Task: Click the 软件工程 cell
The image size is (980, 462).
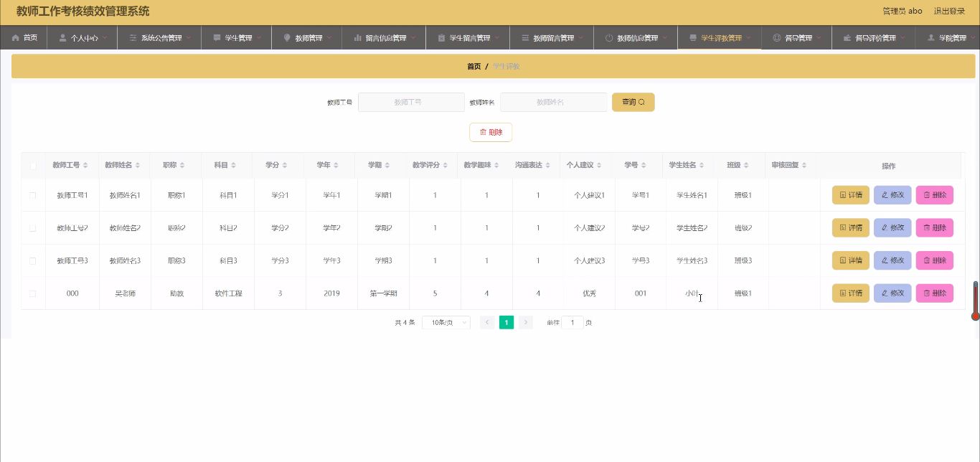Action: (x=229, y=293)
